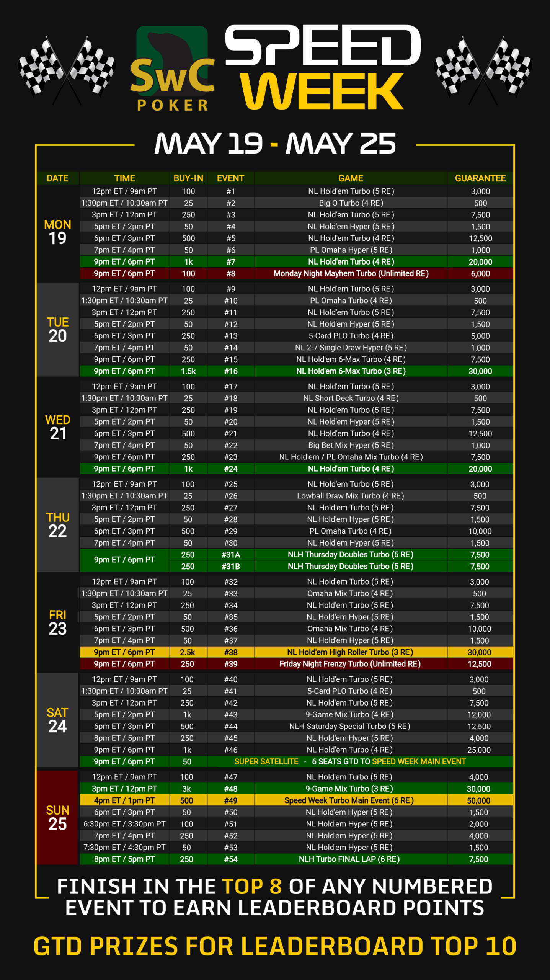Select the TUE 20 date cell
Image resolution: width=550 pixels, height=980 pixels.
click(58, 330)
